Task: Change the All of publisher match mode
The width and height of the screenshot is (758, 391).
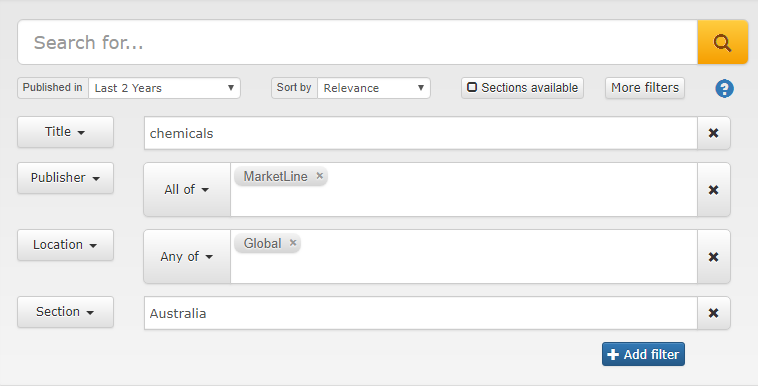Action: [187, 189]
